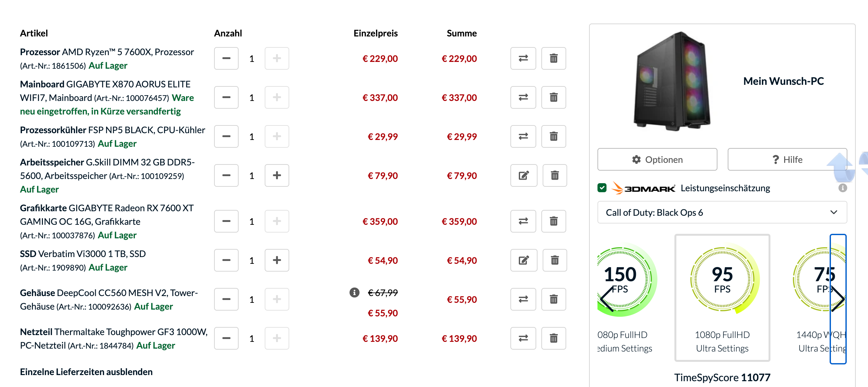The image size is (868, 387).
Task: Hide individual delivery times link
Action: (86, 372)
